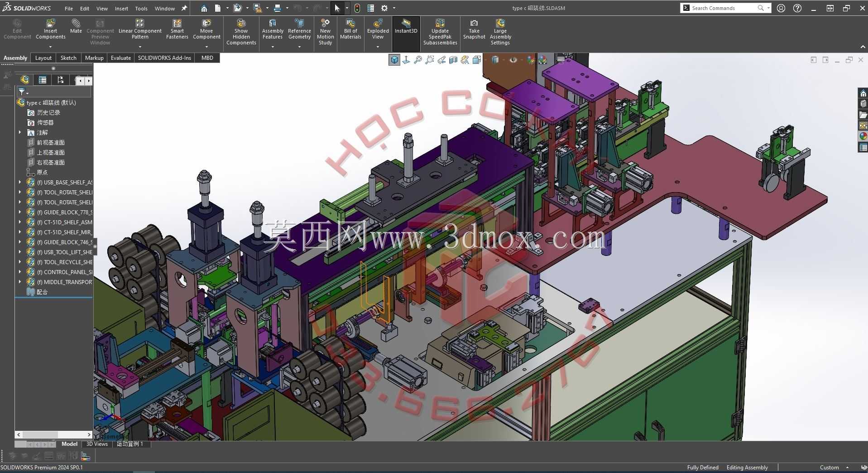868x473 pixels.
Task: Select the 传感器 sensors item
Action: coord(45,122)
